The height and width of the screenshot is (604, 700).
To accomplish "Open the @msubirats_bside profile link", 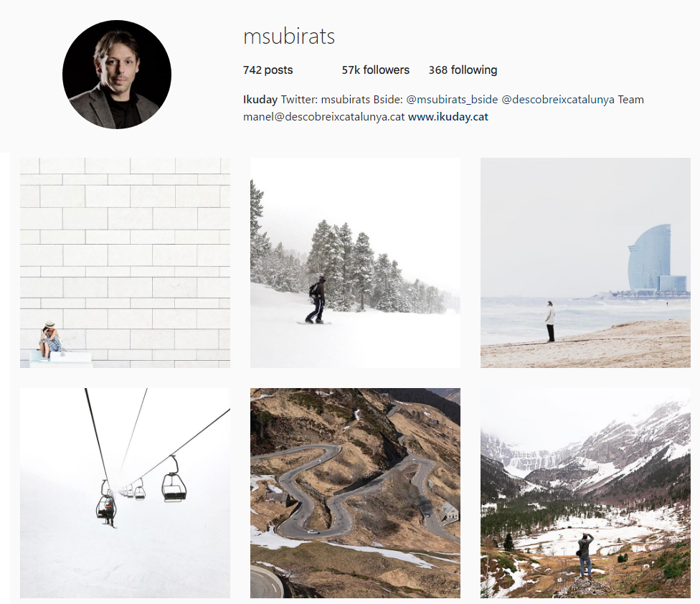I will [x=452, y=100].
